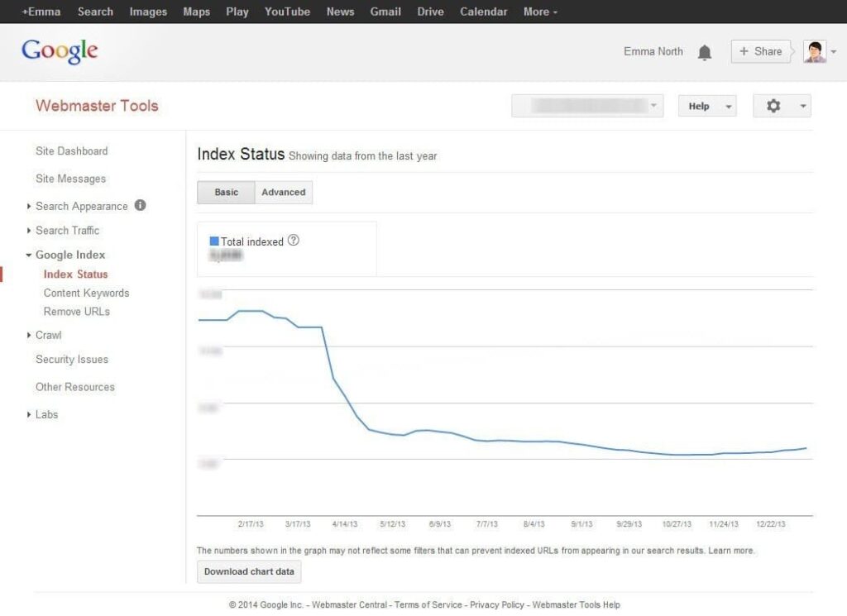Image resolution: width=847 pixels, height=616 pixels.
Task: Open Remove URLs in sidebar
Action: click(77, 312)
